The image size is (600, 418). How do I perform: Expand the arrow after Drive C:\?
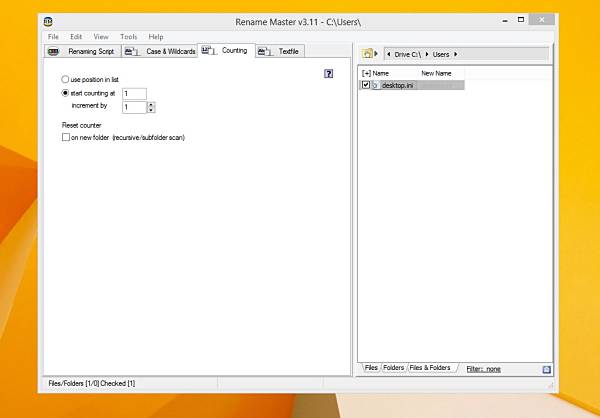[427, 54]
